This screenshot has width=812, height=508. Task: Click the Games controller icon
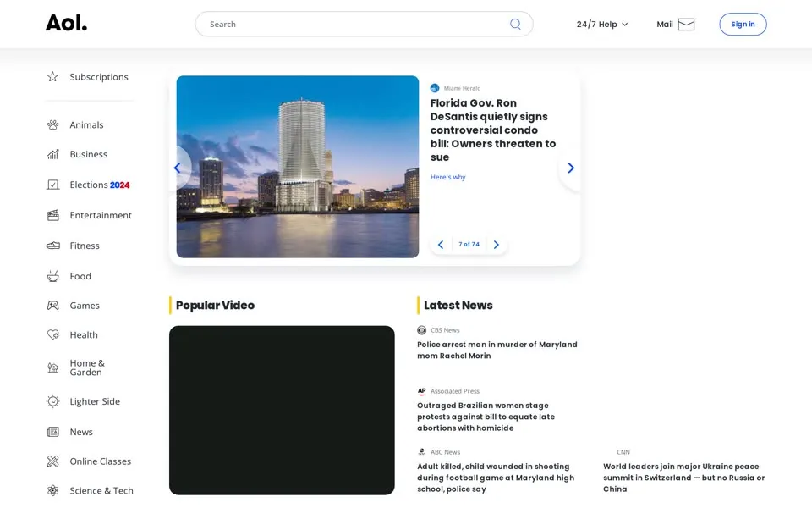click(52, 306)
